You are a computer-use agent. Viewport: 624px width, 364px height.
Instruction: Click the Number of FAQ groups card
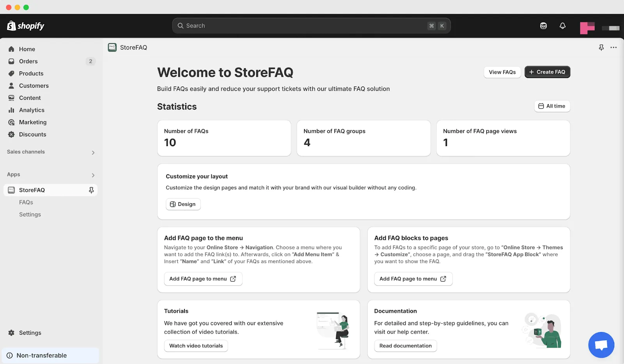(x=363, y=138)
